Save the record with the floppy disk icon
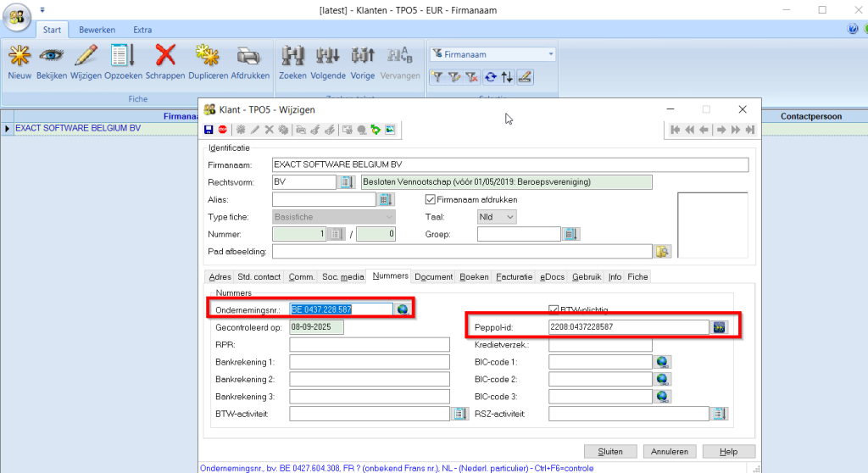Screen dimensions: 868x473 [209, 130]
